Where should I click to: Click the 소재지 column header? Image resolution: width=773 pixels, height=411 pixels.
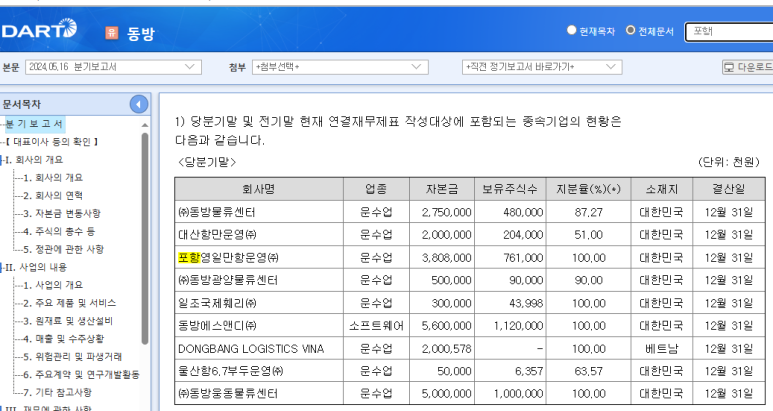[662, 189]
